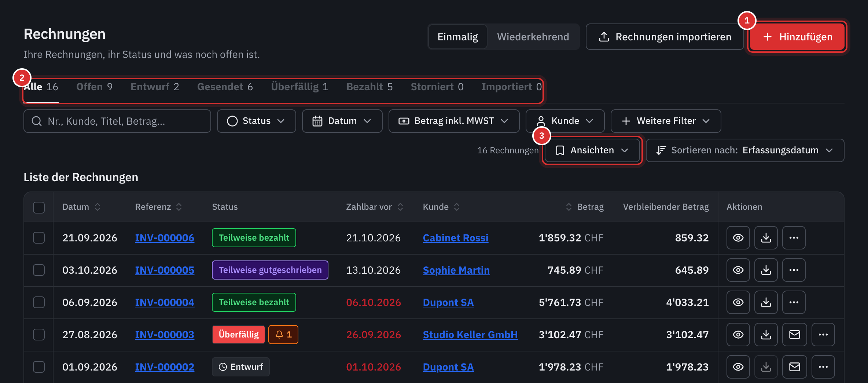Focus the invoice search field
The width and height of the screenshot is (868, 383).
pos(117,121)
